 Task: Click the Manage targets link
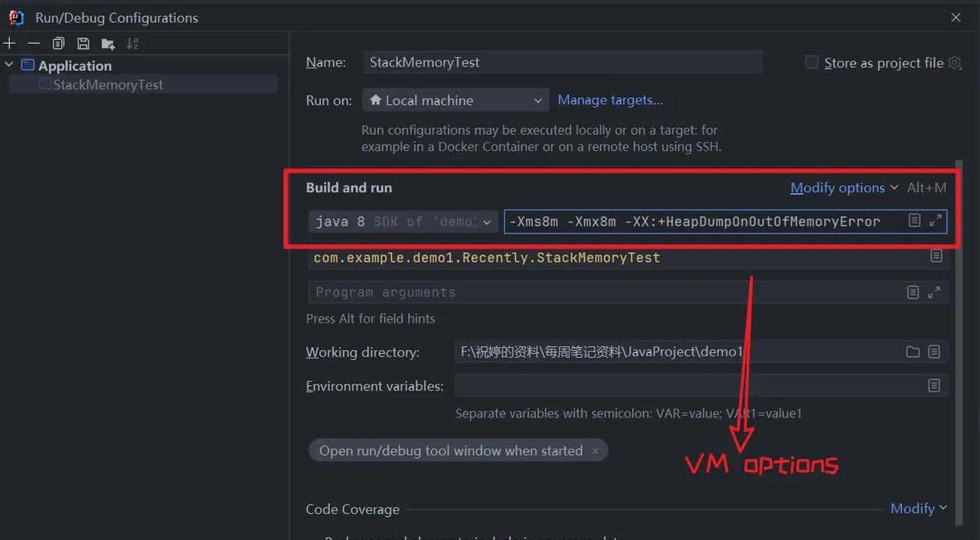point(610,100)
